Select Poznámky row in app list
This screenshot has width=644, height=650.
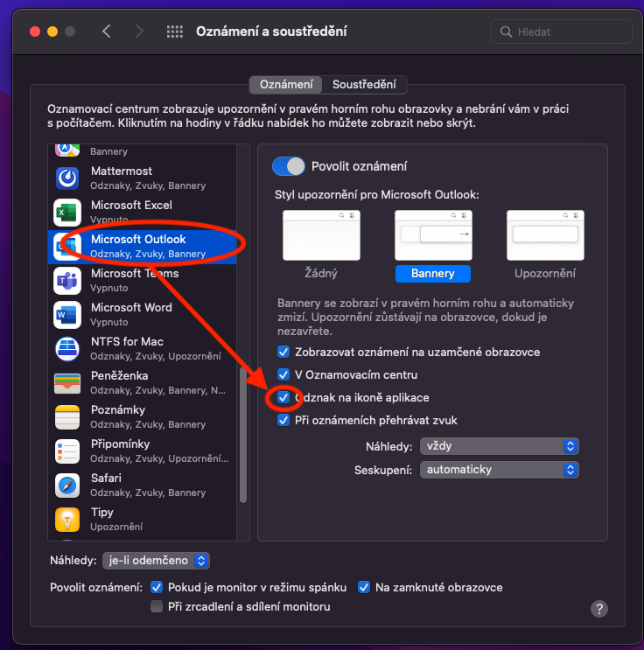(143, 417)
